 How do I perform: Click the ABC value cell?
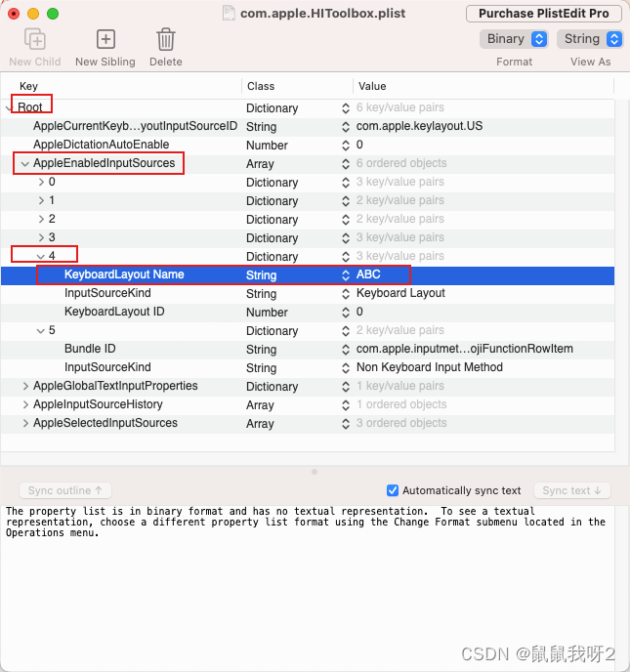tap(368, 274)
